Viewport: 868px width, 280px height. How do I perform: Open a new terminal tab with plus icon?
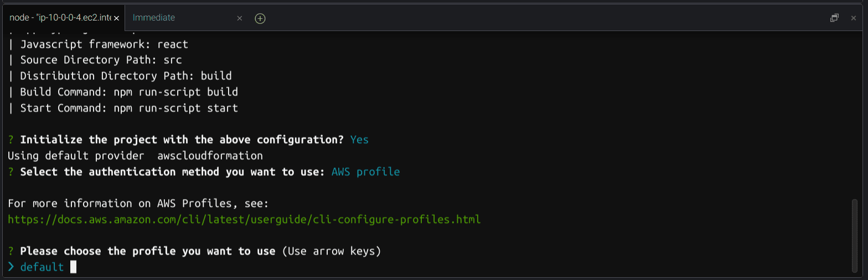[260, 18]
